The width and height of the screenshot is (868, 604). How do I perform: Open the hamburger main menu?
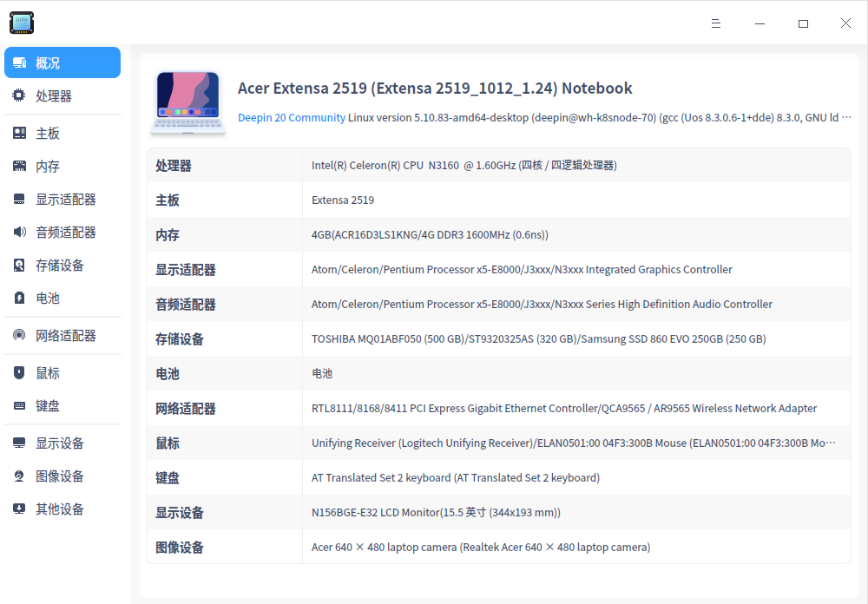[715, 23]
